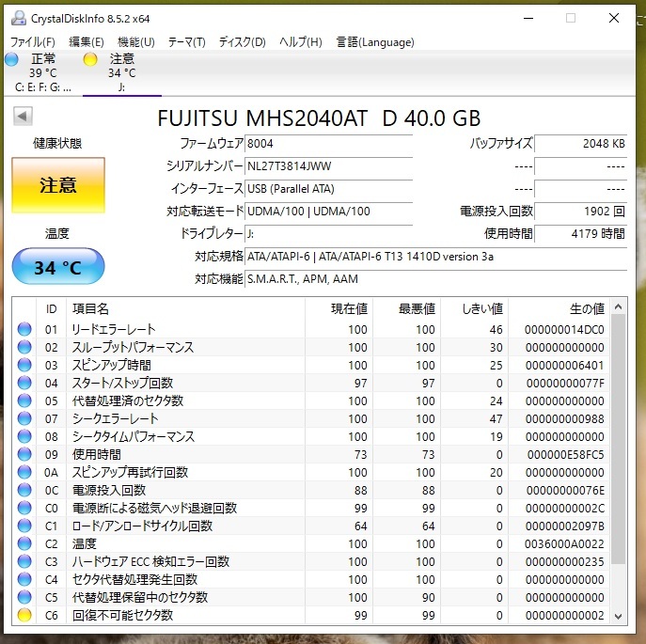
Task: Click the しきい値 column header
Action: [x=474, y=308]
